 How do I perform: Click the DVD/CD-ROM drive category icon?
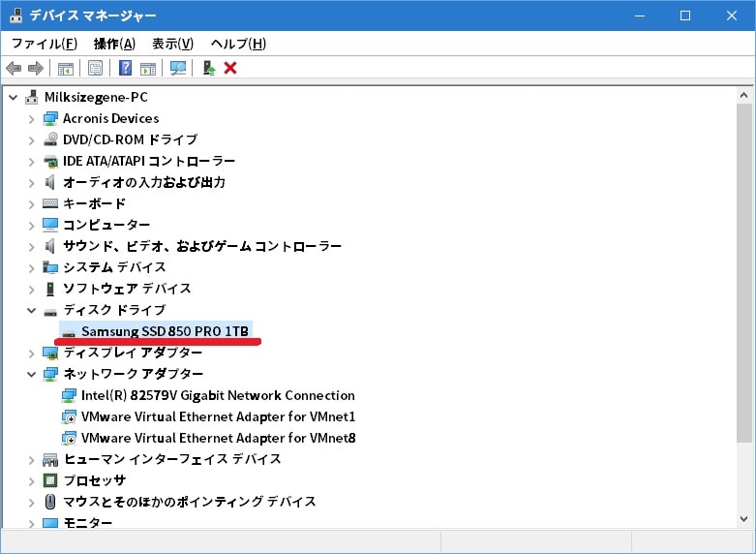(x=50, y=139)
